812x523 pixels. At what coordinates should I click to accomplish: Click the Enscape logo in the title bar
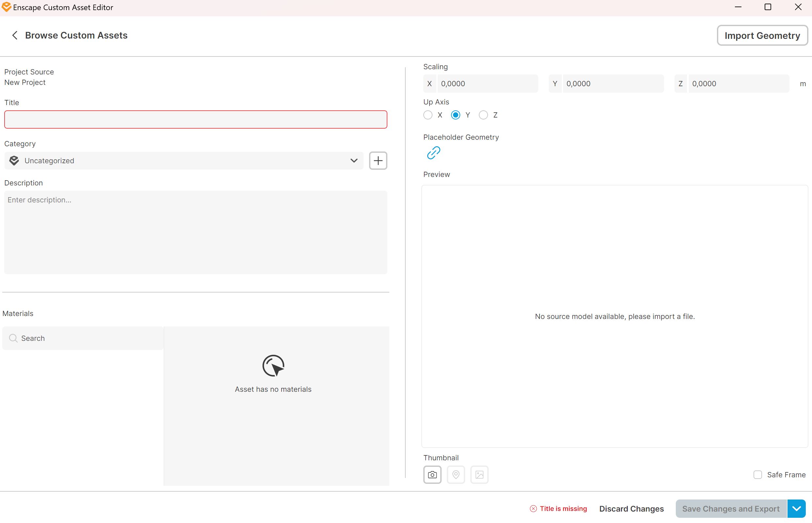pyautogui.click(x=6, y=7)
